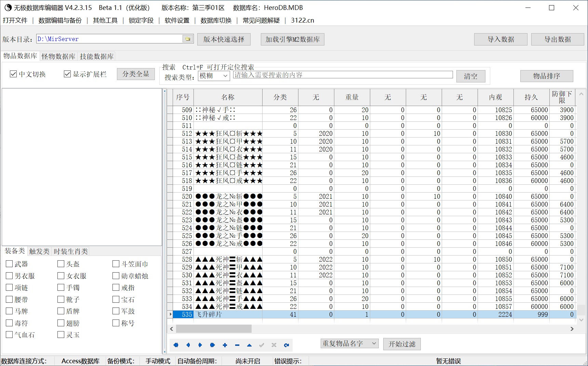
Task: Go to previous record arrow
Action: pyautogui.click(x=188, y=345)
